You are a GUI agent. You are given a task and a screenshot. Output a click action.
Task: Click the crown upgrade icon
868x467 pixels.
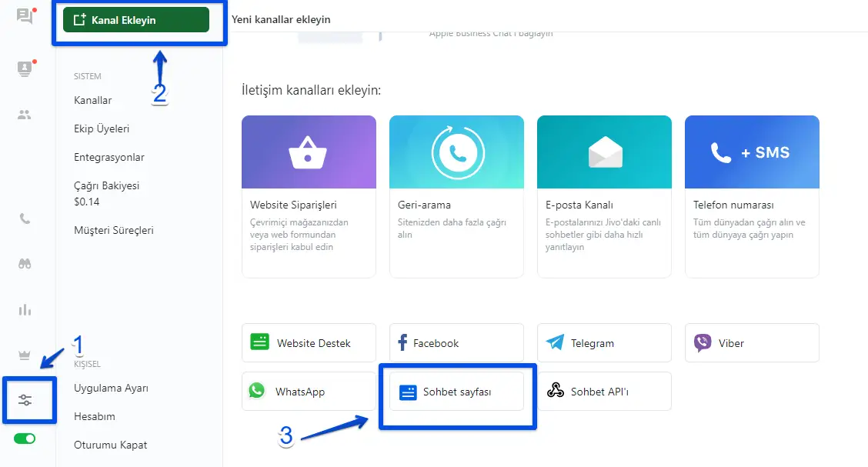(25, 355)
